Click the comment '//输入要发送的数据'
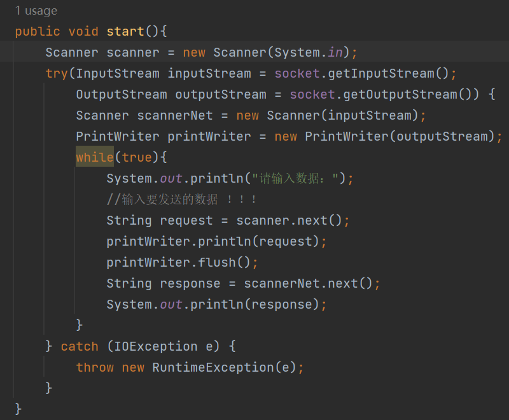 click(162, 199)
